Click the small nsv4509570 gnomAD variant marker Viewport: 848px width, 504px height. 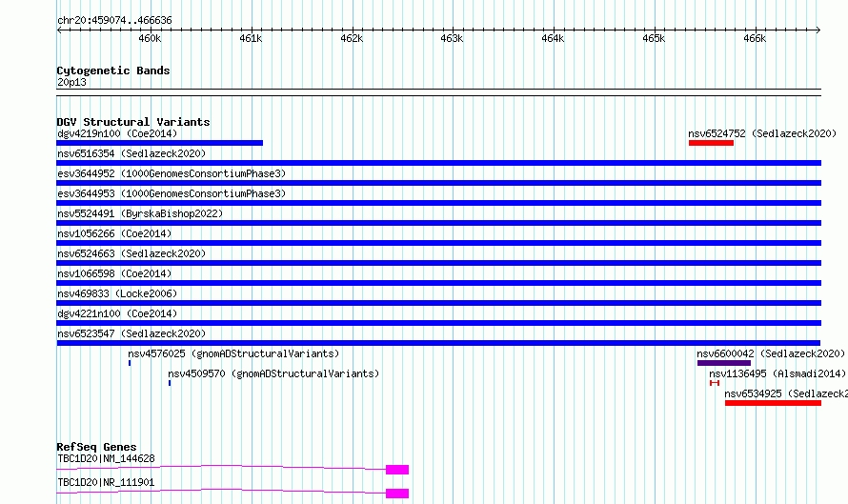[170, 383]
